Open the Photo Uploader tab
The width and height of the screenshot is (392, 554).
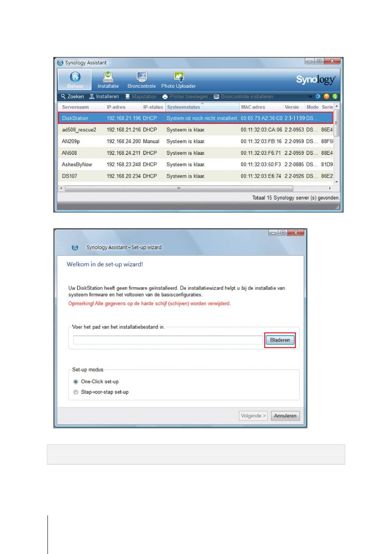(178, 80)
